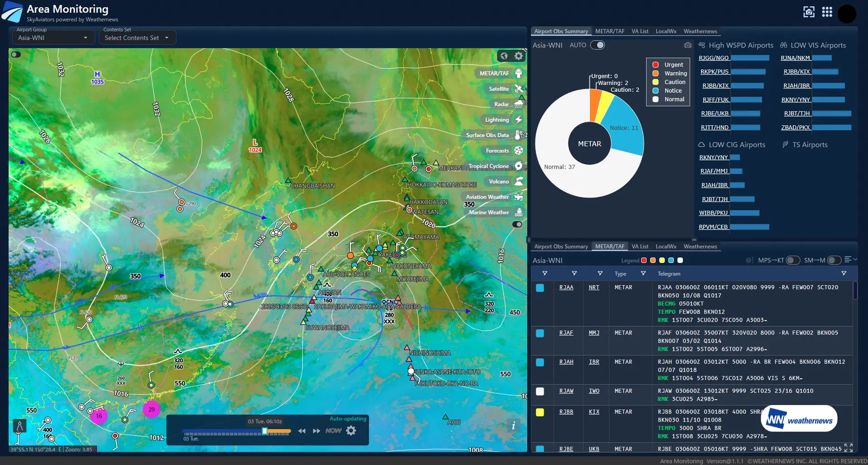This screenshot has height=465, width=868.
Task: Click the timeline slider handle
Action: click(265, 431)
